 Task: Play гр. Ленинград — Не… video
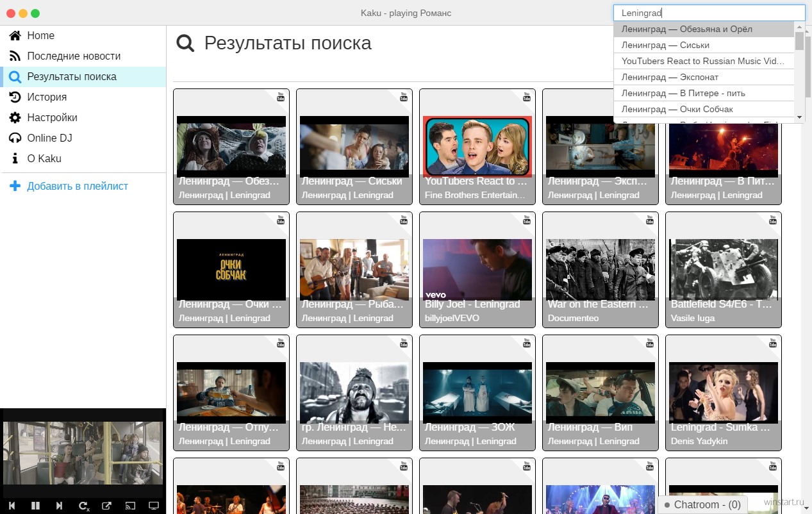(354, 392)
